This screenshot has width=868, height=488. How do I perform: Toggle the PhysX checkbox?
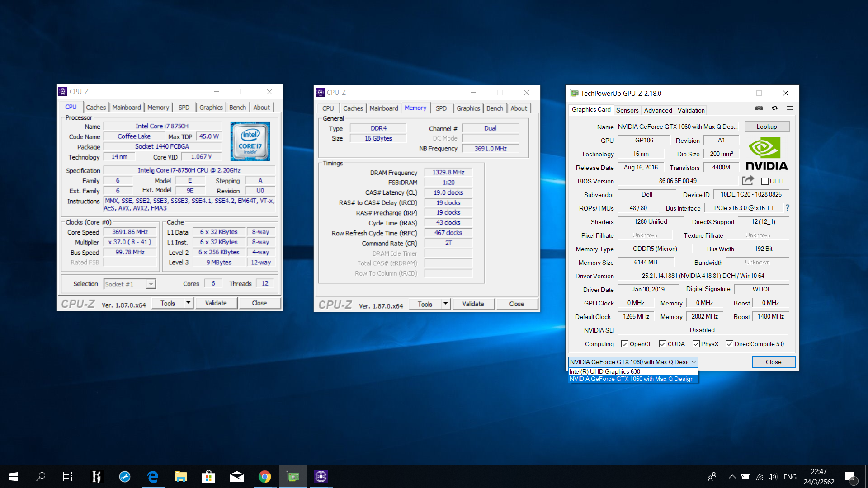[696, 344]
